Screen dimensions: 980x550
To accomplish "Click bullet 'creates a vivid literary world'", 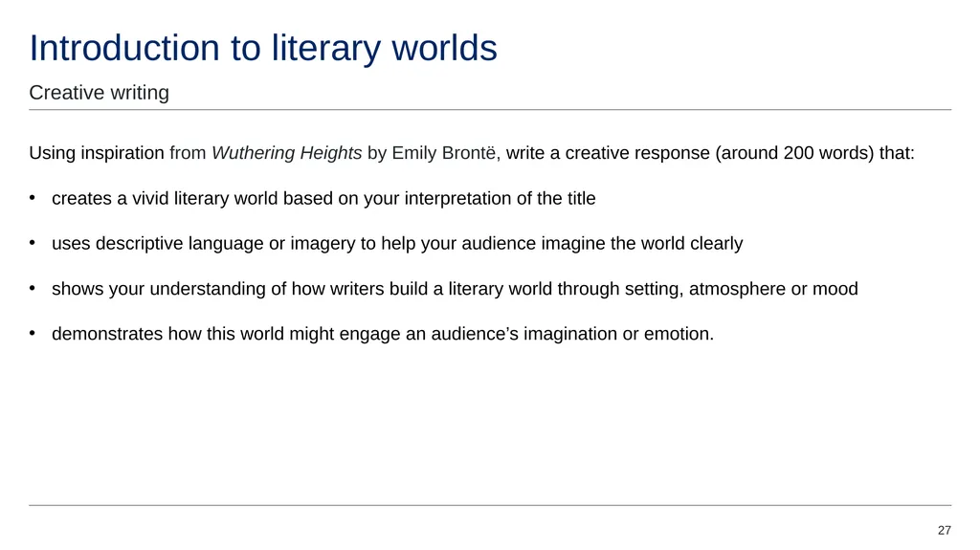I will pos(323,198).
